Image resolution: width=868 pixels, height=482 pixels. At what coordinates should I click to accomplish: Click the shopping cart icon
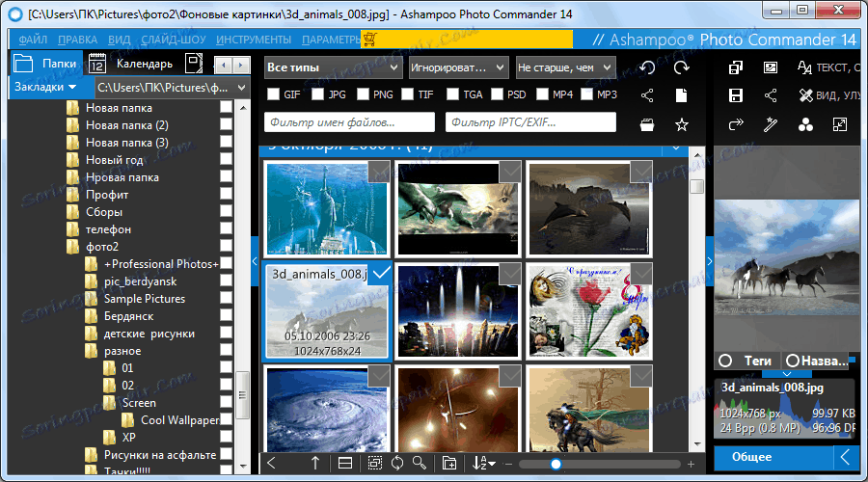point(368,40)
